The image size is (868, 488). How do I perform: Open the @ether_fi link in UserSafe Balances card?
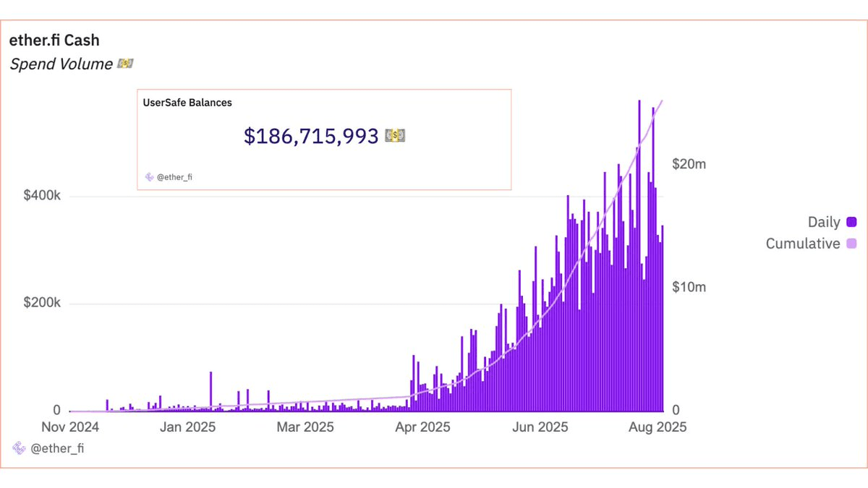pyautogui.click(x=174, y=176)
